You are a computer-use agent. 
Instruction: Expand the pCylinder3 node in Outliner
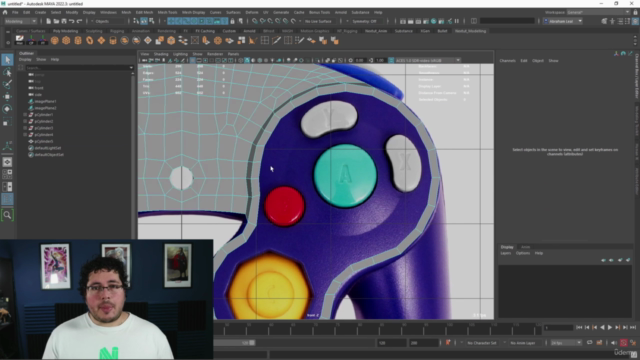coord(25,128)
